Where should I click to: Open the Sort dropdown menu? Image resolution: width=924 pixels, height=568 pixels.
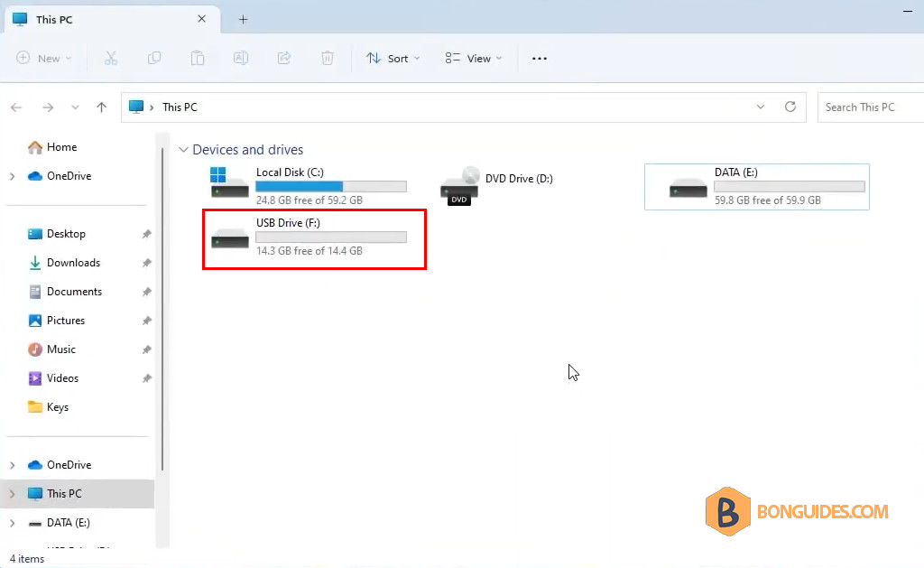coord(393,58)
